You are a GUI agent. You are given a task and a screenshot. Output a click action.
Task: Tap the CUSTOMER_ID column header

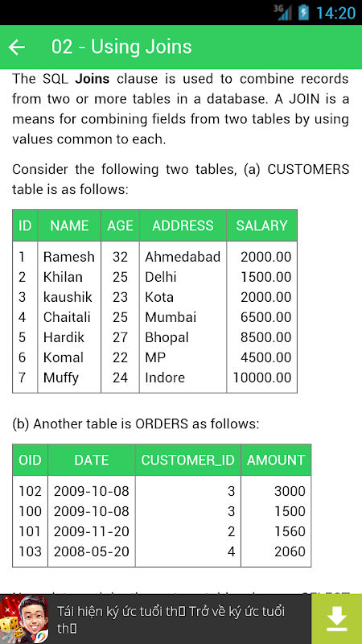coord(188,460)
